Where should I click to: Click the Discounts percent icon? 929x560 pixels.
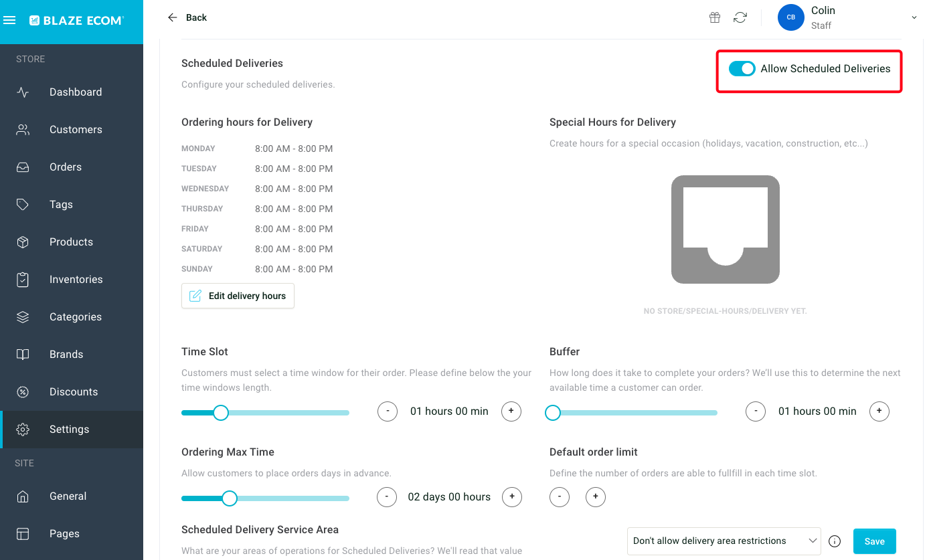(23, 392)
